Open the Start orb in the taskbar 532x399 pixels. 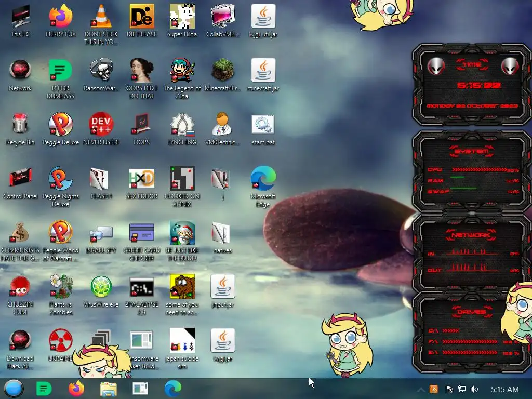point(14,389)
